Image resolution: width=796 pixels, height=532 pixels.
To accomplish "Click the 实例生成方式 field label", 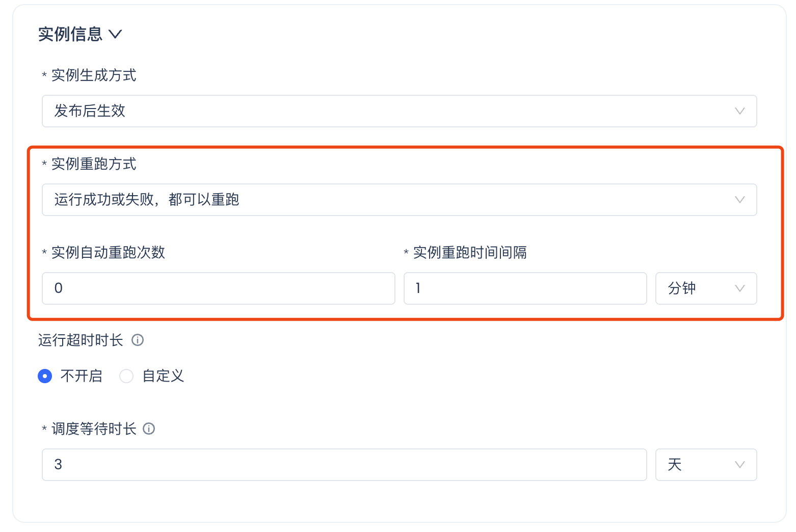I will pos(94,75).
